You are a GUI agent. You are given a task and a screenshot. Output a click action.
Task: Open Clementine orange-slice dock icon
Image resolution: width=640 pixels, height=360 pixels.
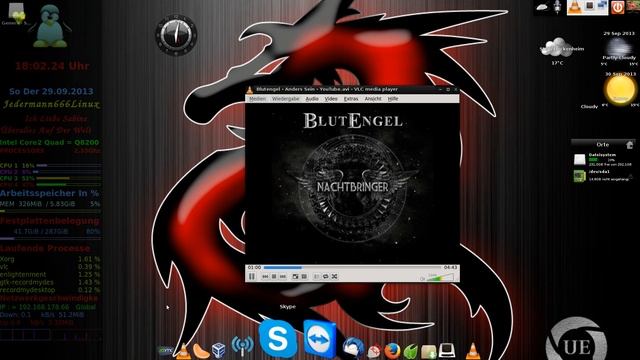(x=201, y=351)
